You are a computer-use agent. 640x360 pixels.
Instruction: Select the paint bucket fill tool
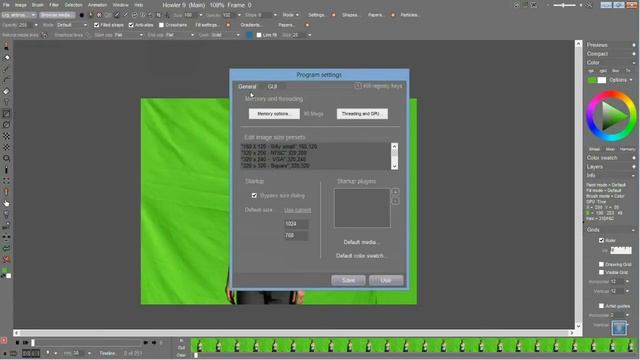[6, 58]
